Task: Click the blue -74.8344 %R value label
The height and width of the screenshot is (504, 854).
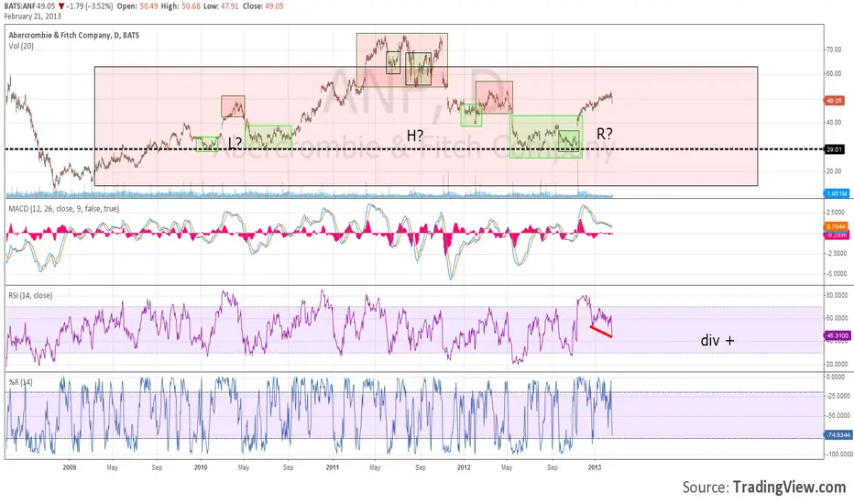Action: (838, 434)
